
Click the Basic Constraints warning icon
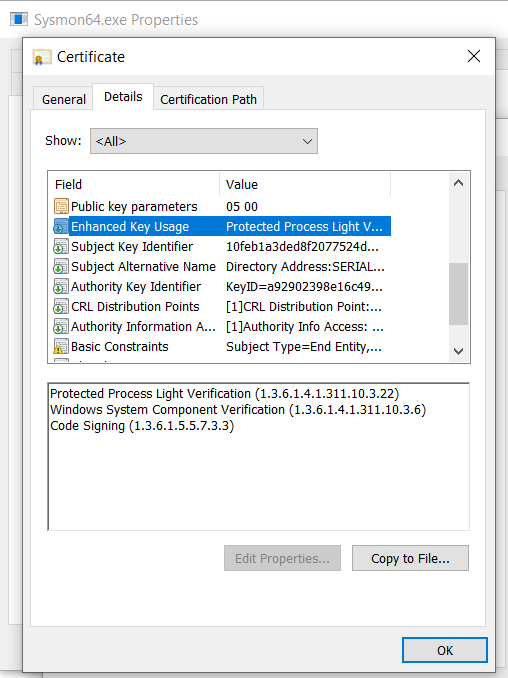point(61,346)
